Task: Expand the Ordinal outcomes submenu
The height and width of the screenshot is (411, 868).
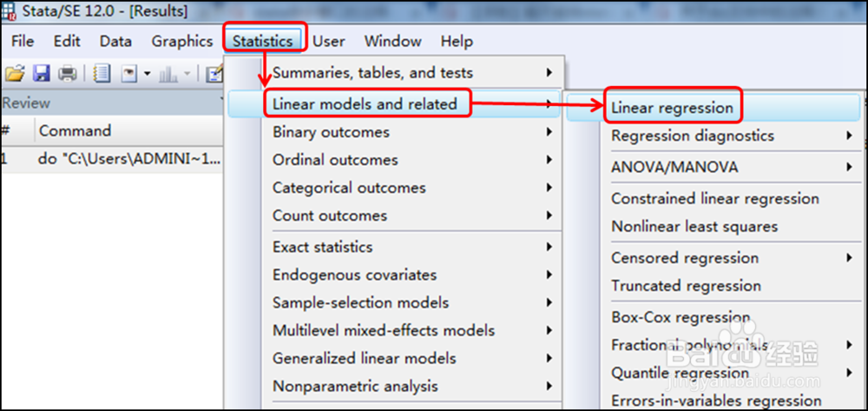Action: point(395,160)
